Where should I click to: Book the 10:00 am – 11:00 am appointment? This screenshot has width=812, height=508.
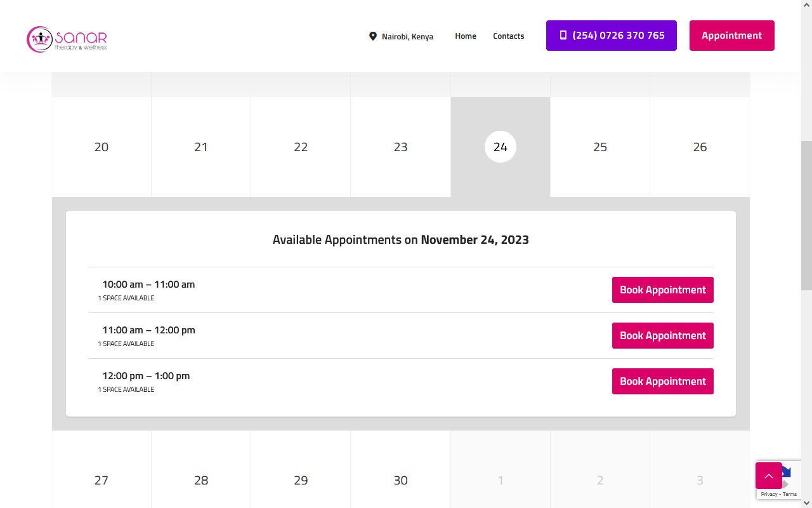click(x=663, y=290)
